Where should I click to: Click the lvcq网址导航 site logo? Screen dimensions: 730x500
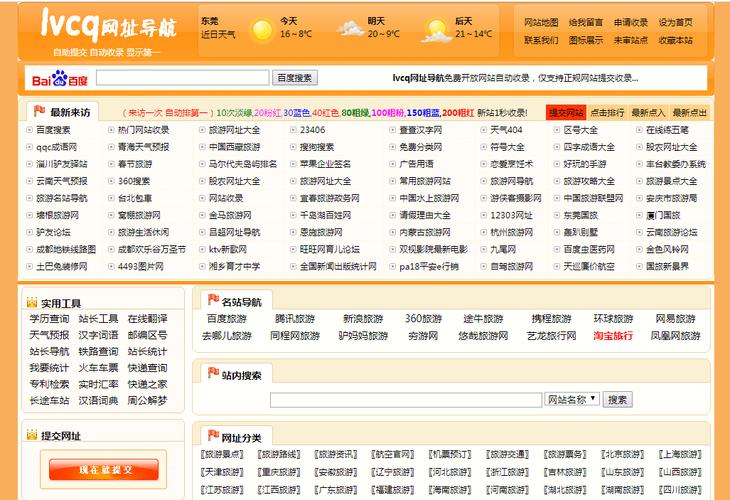[108, 25]
